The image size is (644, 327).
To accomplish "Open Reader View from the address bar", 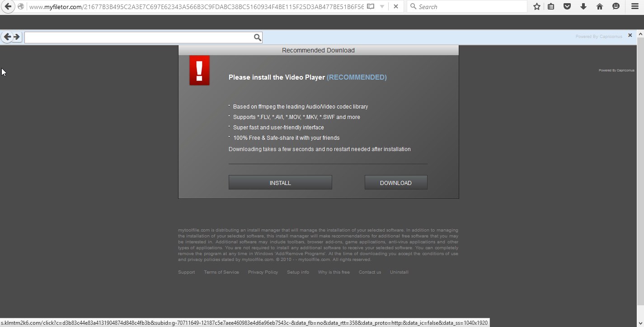I will tap(371, 7).
